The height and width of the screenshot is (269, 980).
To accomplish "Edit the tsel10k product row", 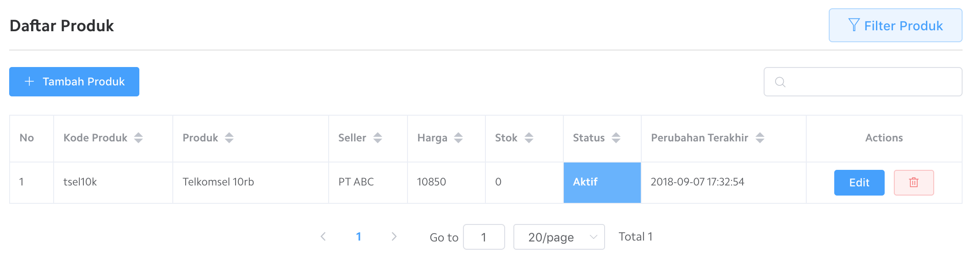I will (859, 182).
